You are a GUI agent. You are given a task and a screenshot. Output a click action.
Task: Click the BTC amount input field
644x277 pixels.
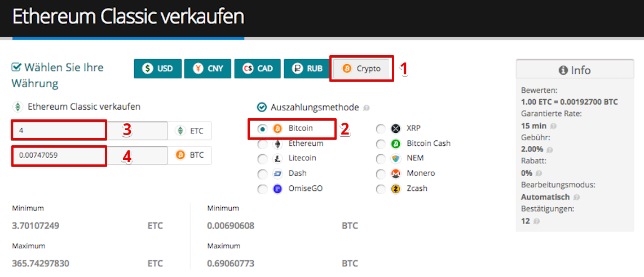tap(90, 155)
